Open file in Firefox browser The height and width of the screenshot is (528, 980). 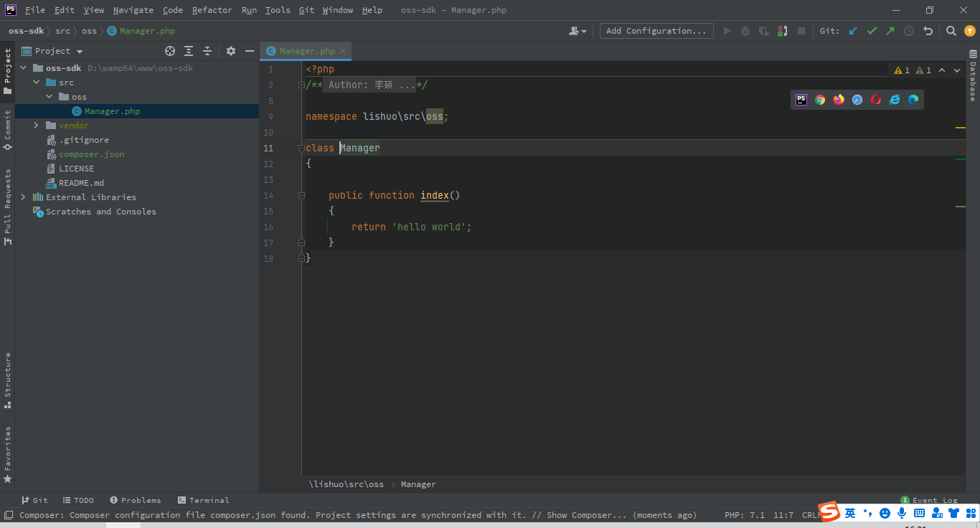839,100
